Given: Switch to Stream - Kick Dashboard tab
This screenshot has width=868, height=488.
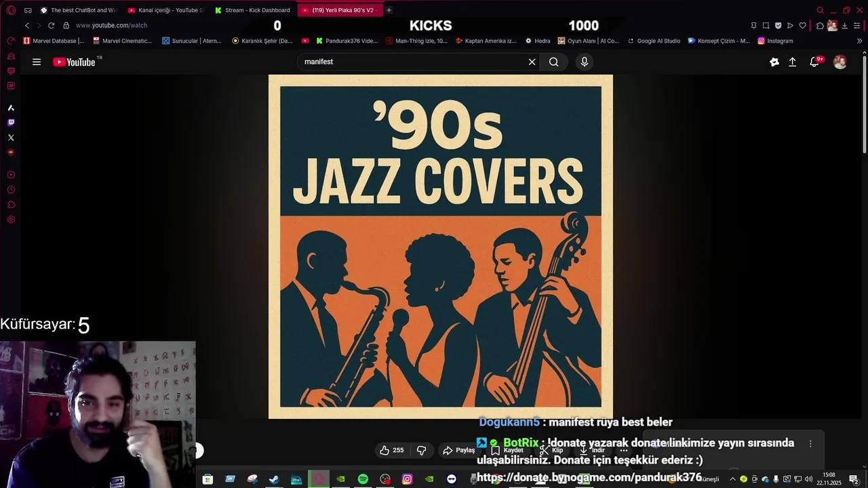Looking at the screenshot, I should pyautogui.click(x=252, y=10).
